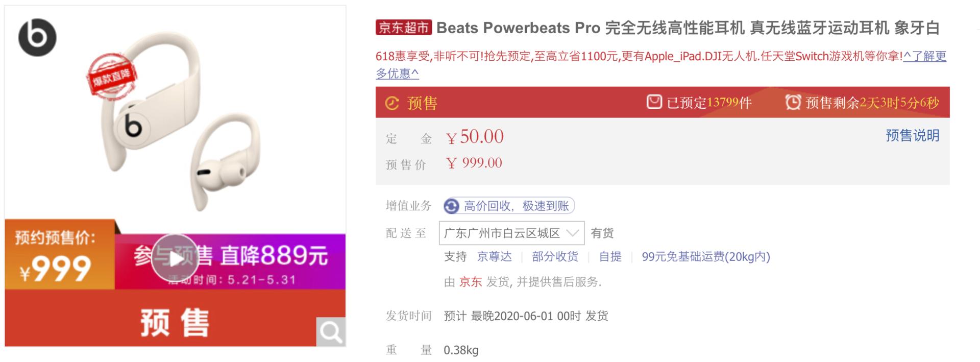Screen dimensions: 980x362
Task: Open the delivery region dropdown
Action: pyautogui.click(x=510, y=233)
